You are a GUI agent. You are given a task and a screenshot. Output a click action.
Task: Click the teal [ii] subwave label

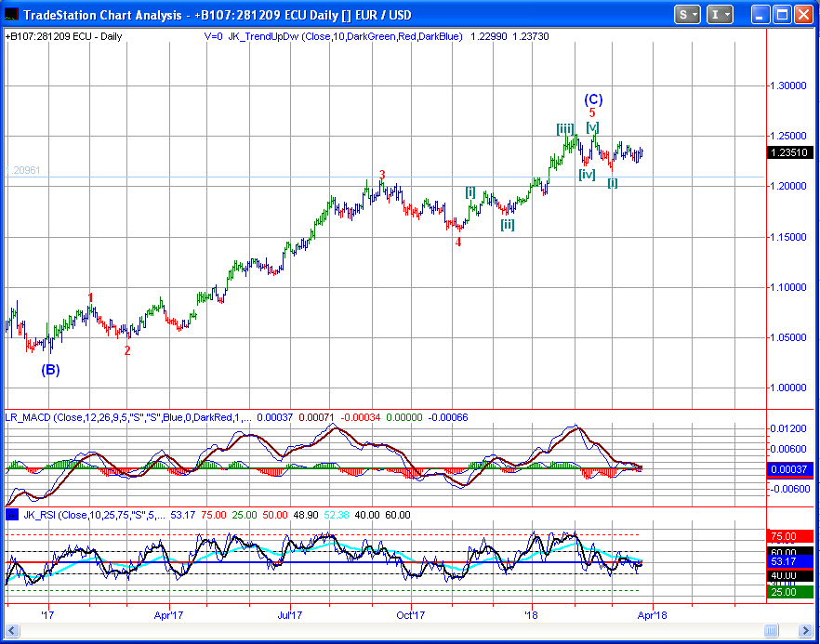(x=508, y=224)
